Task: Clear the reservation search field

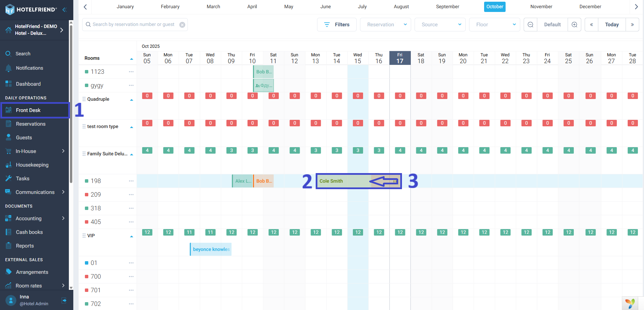Action: [x=182, y=25]
